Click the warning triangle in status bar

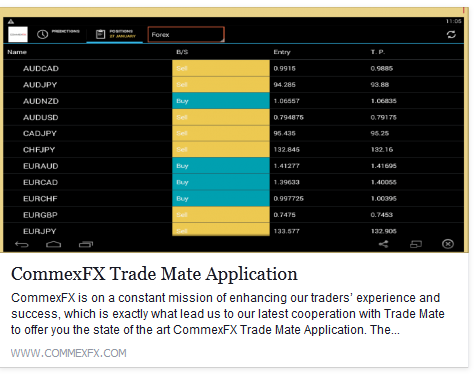[11, 22]
